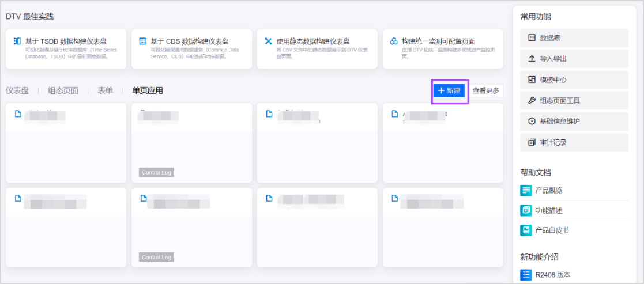The image size is (644, 284).
Task: Select the 表单 tab
Action: (x=105, y=90)
